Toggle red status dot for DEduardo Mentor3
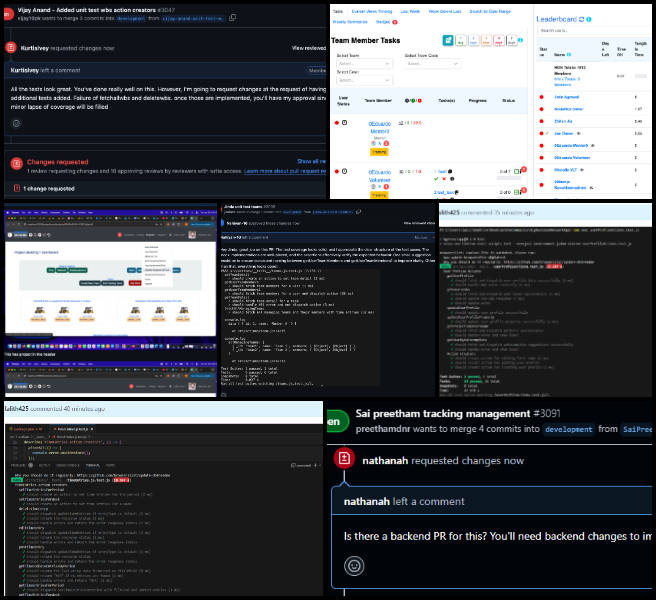656x600 pixels. point(336,123)
